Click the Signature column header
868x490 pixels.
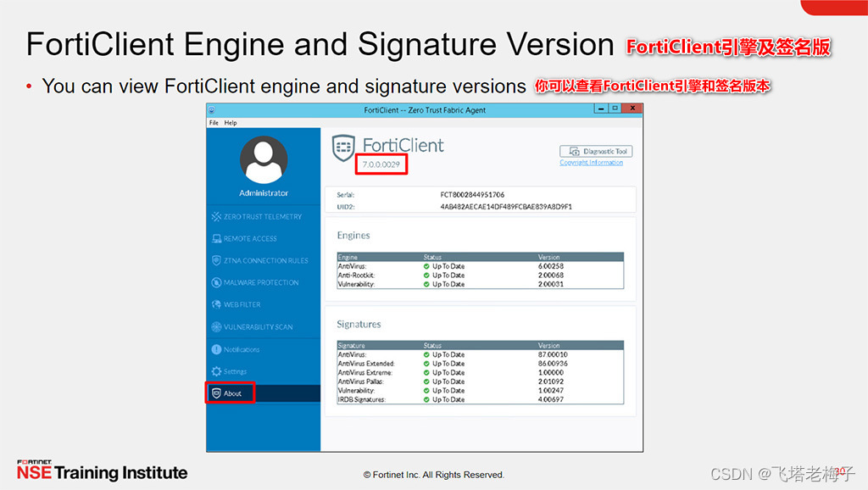(x=352, y=346)
